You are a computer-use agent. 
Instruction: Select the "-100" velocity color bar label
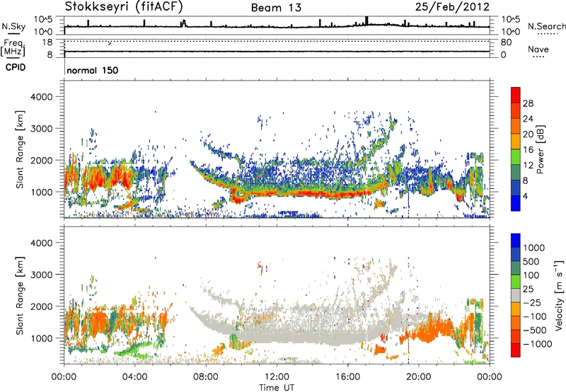(x=535, y=316)
